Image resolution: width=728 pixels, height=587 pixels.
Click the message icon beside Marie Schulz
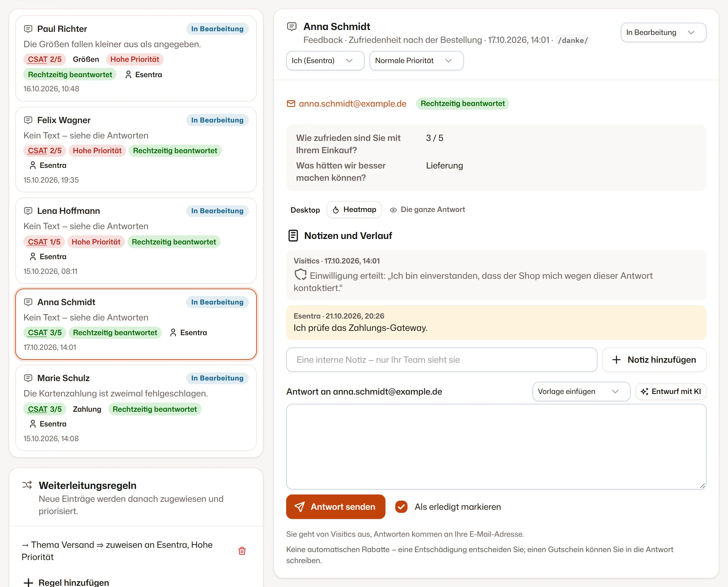click(x=28, y=378)
